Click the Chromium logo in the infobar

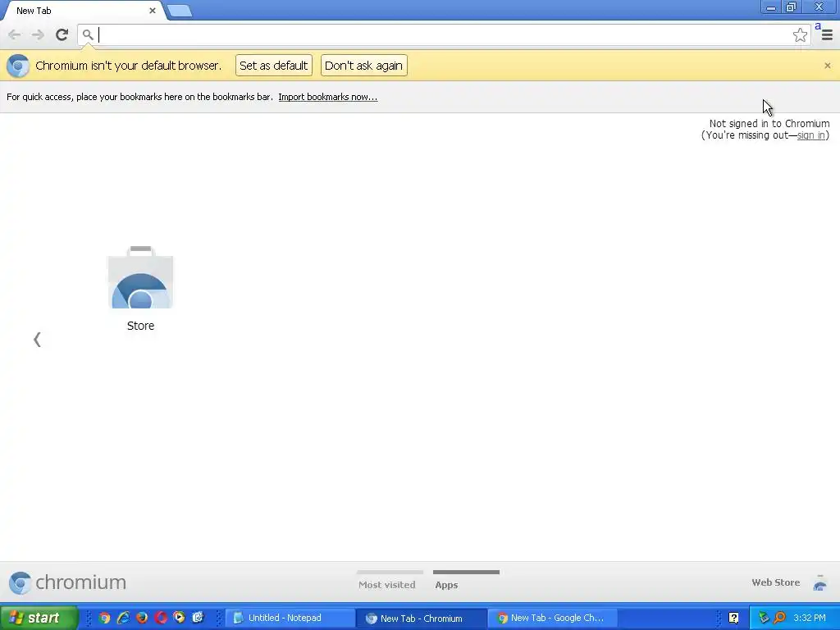click(x=18, y=66)
